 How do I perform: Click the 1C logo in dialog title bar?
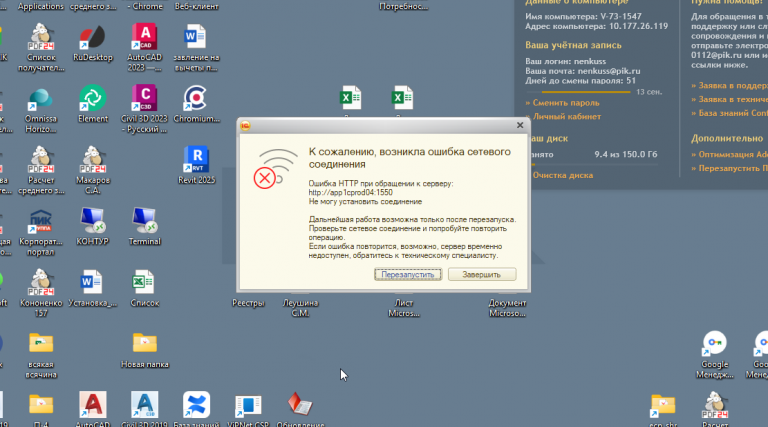point(245,126)
